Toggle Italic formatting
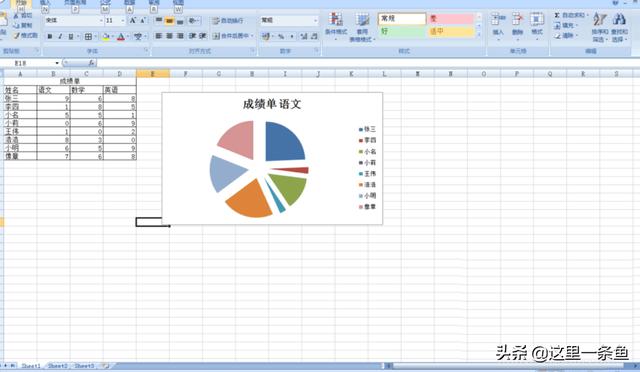This screenshot has width=640, height=372. click(60, 37)
